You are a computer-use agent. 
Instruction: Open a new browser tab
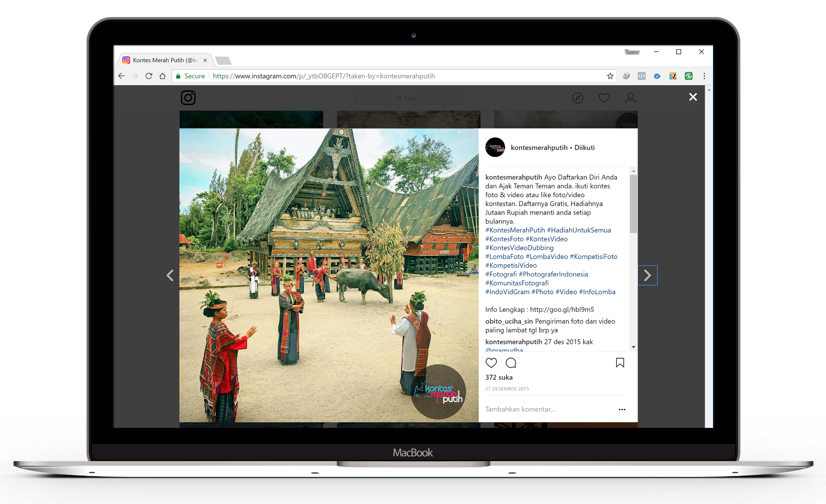click(223, 60)
